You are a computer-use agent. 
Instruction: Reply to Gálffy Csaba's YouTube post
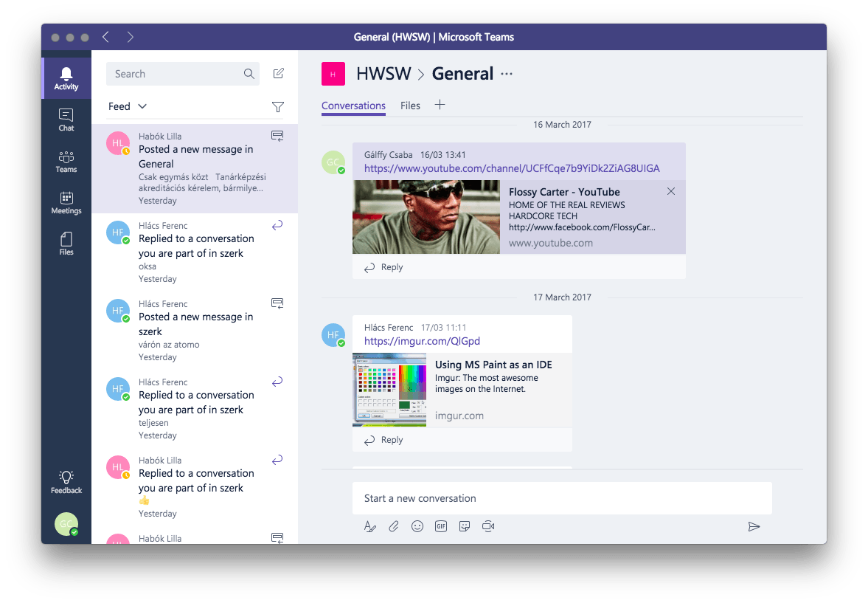click(383, 267)
